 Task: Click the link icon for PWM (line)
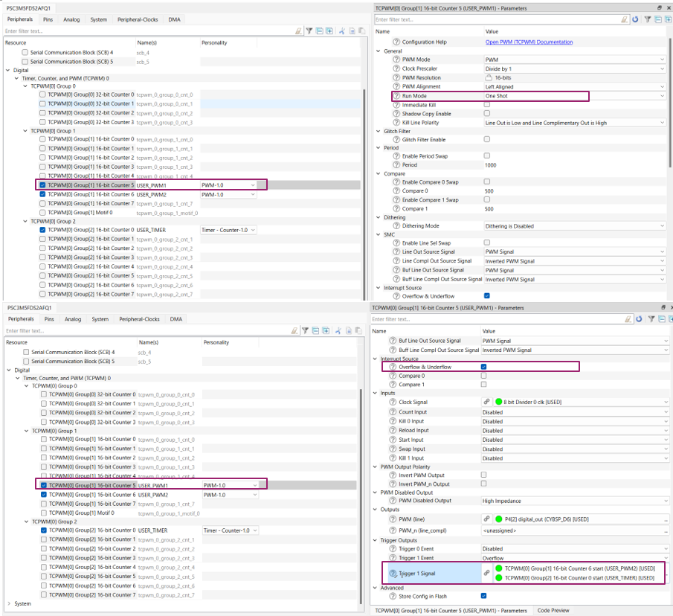point(487,519)
